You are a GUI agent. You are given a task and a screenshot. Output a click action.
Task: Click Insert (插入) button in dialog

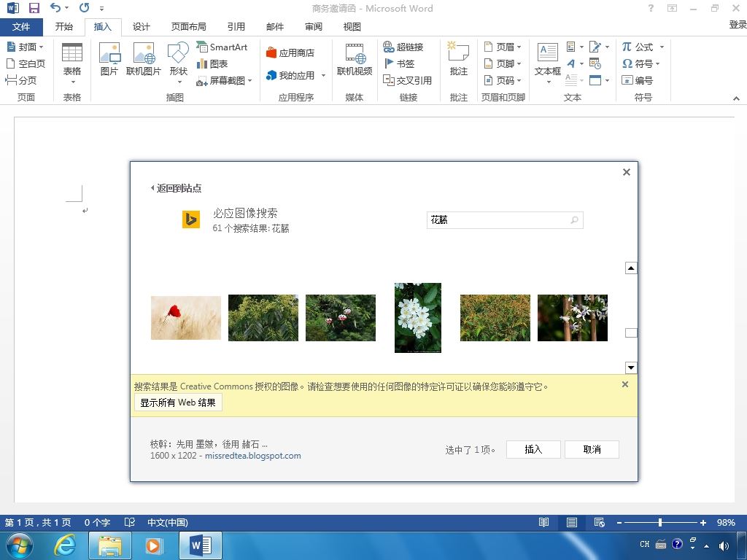[533, 449]
